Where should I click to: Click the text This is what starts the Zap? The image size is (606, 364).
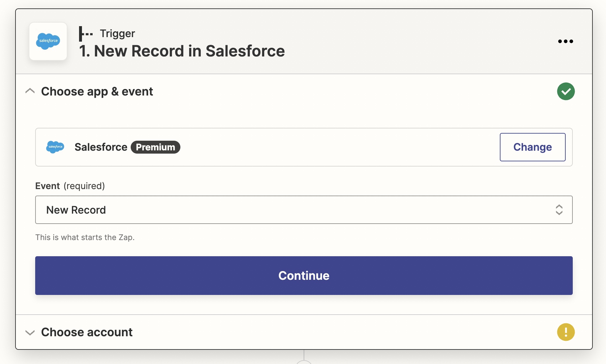[85, 237]
